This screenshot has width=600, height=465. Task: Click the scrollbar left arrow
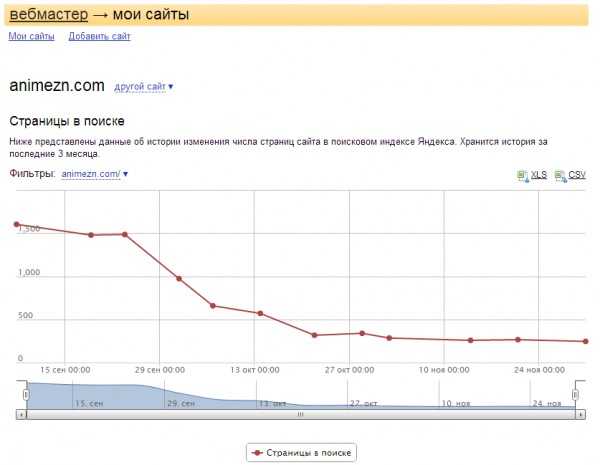click(21, 414)
